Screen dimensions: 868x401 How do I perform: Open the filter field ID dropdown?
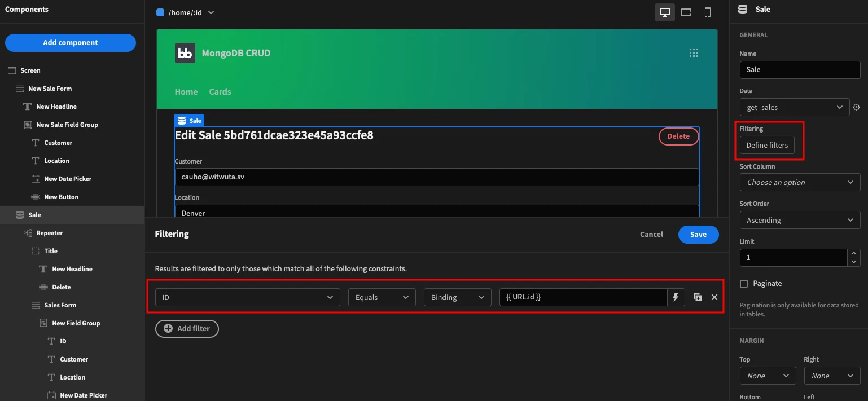click(248, 297)
